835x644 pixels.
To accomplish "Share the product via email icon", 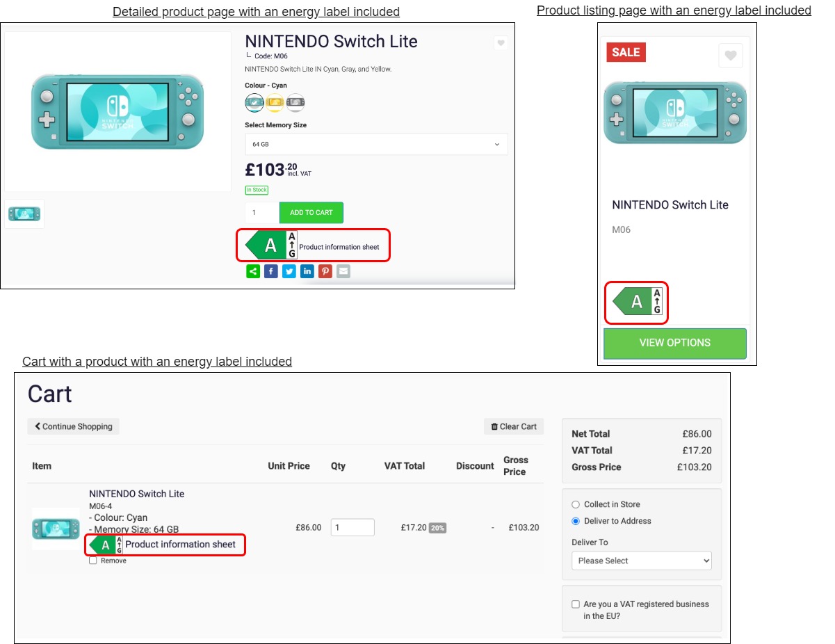I will coord(343,271).
